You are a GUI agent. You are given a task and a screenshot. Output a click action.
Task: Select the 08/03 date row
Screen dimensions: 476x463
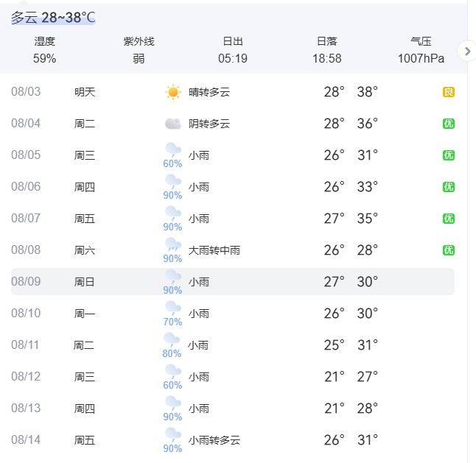[233, 92]
